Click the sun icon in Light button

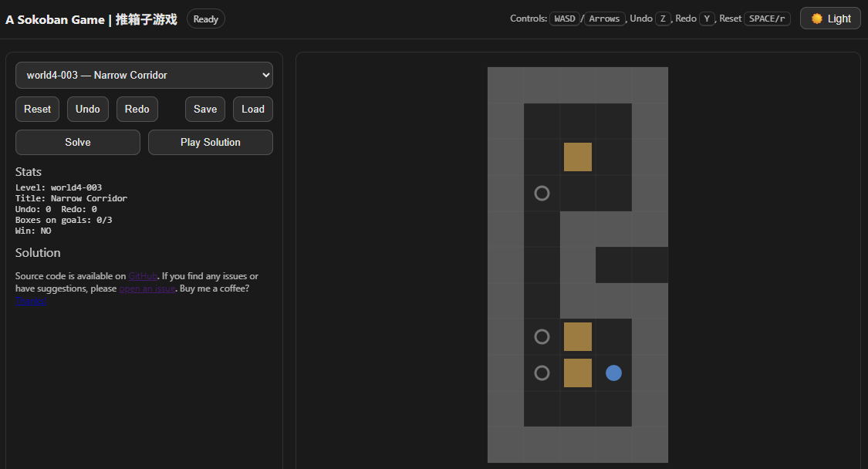(816, 19)
